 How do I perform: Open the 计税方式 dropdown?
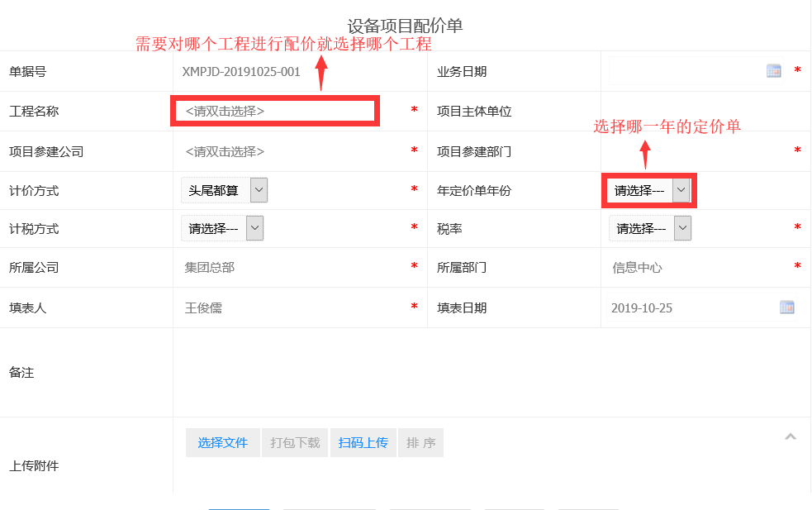(x=222, y=229)
